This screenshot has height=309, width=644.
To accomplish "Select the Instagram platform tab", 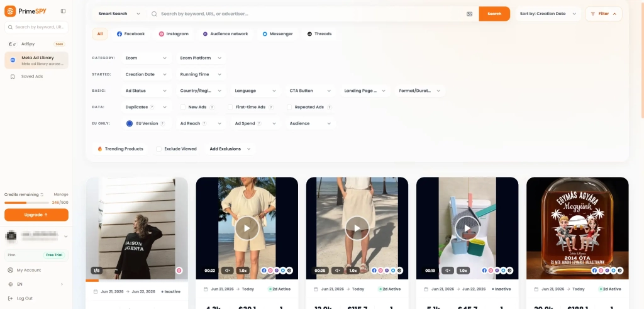I will [174, 34].
